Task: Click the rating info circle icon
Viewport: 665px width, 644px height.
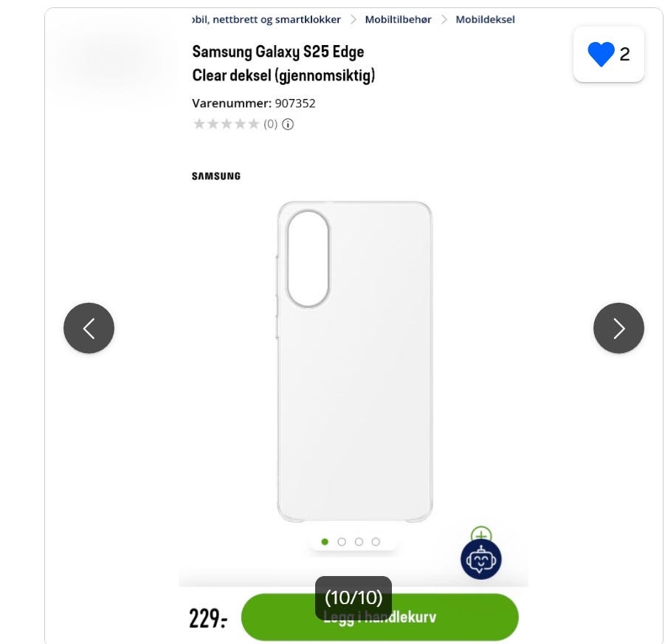Action: pyautogui.click(x=288, y=124)
